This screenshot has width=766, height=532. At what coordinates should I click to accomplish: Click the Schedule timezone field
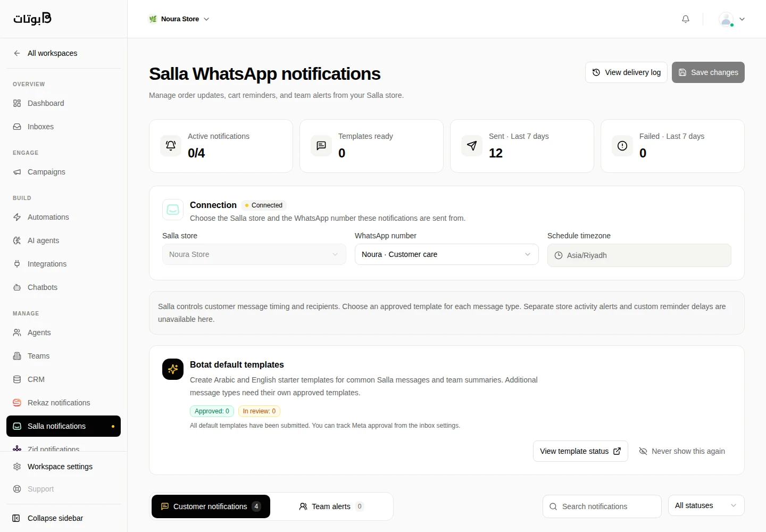[639, 255]
